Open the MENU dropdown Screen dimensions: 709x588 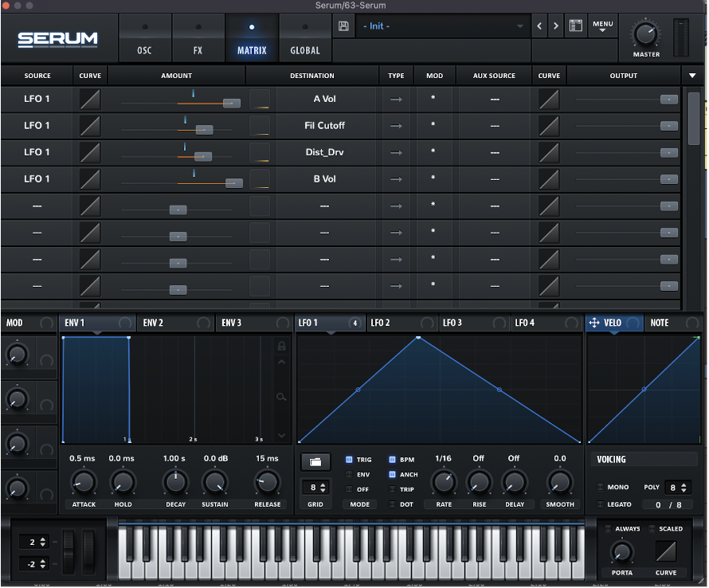(x=602, y=26)
